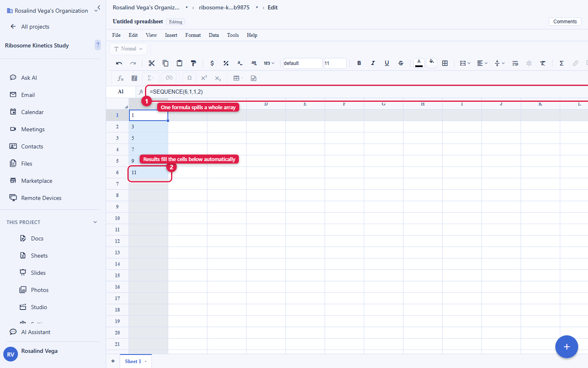This screenshot has height=368, width=588.
Task: Pick the text color swatch
Action: (419, 63)
